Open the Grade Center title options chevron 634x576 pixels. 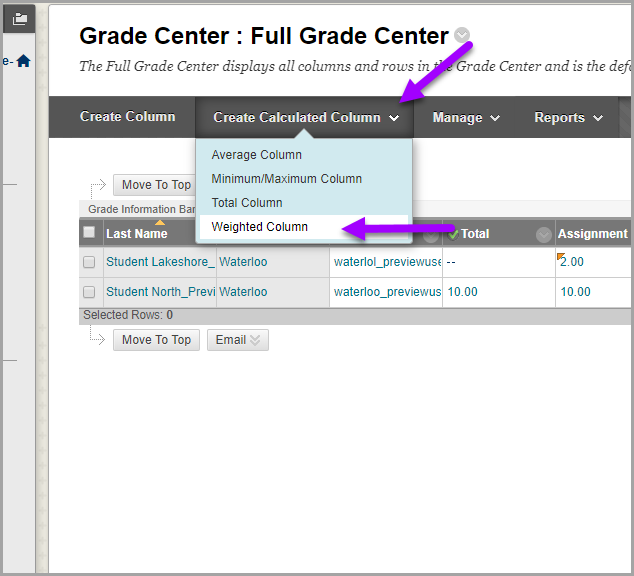point(461,35)
